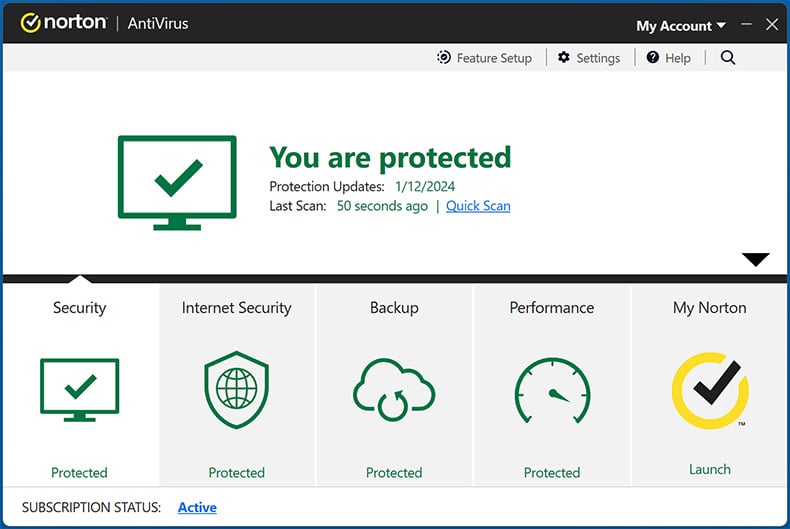Expand details with the black down arrow
This screenshot has height=529, width=790.
click(755, 259)
